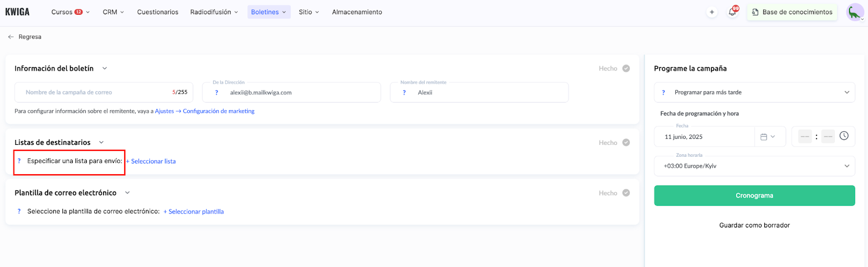868x267 pixels.
Task: Click help icon beside Especificar una lista
Action: (19, 161)
